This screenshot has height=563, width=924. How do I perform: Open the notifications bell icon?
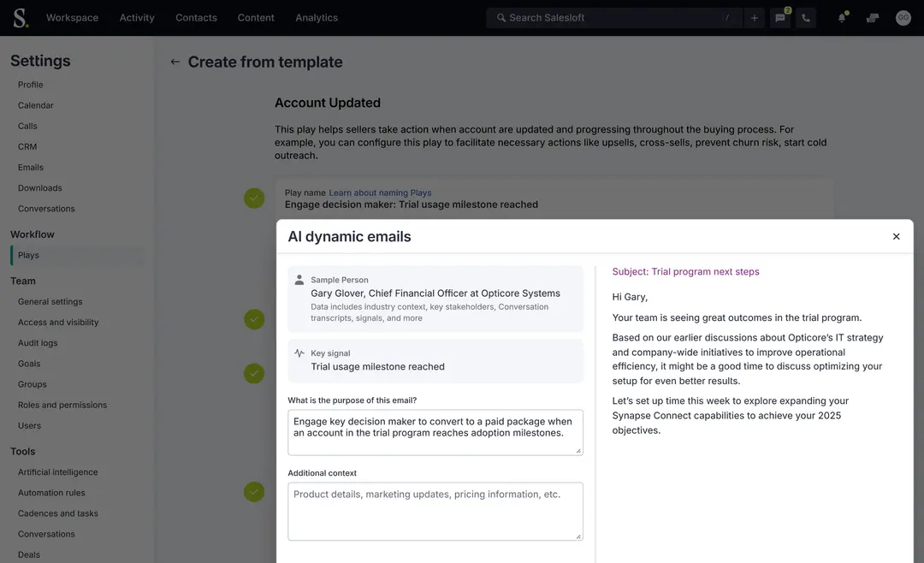pyautogui.click(x=842, y=18)
